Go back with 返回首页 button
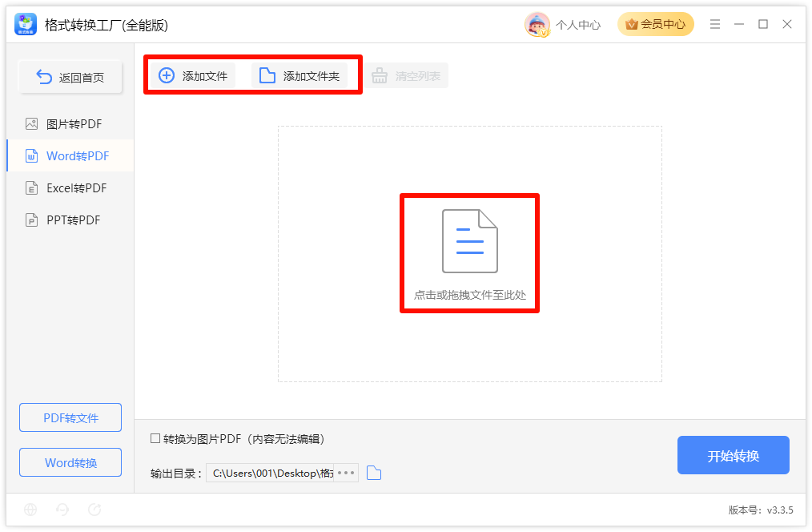Viewport: 812px width, 532px height. pos(70,77)
